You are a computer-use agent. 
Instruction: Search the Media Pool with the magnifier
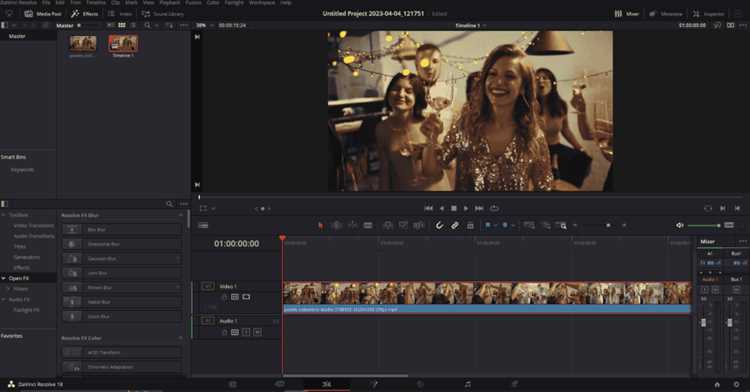point(147,25)
